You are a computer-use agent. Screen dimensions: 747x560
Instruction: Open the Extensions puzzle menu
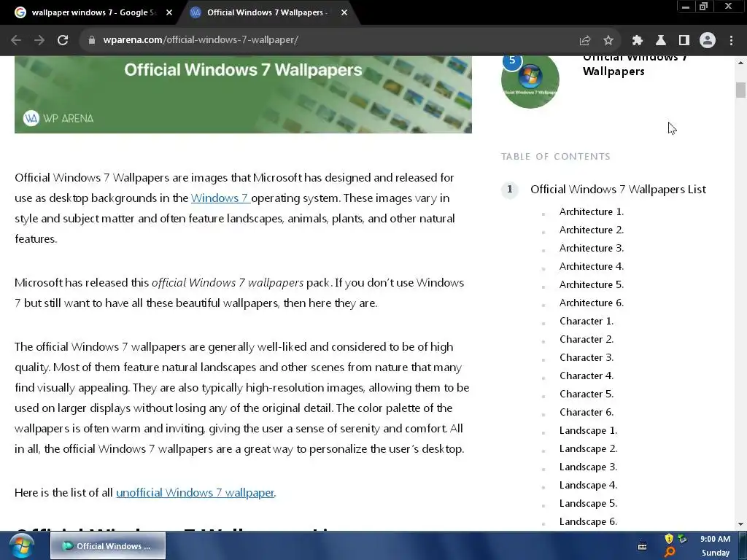click(638, 41)
